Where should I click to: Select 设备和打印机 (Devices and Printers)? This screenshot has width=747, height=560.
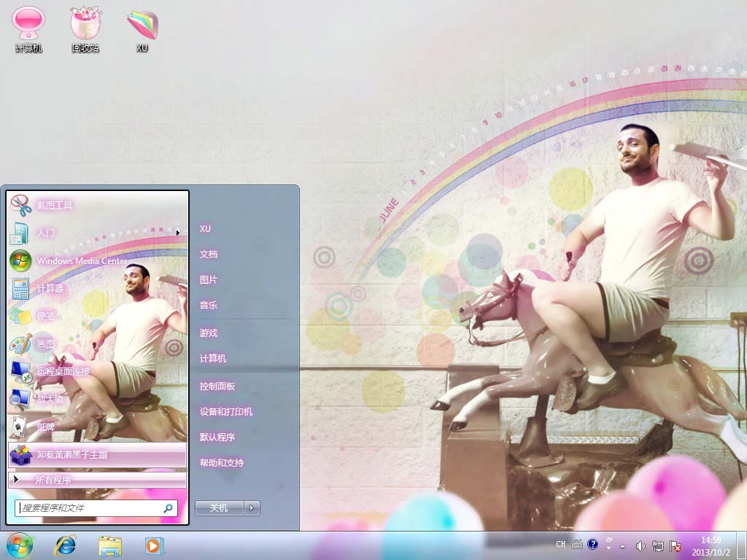(226, 412)
